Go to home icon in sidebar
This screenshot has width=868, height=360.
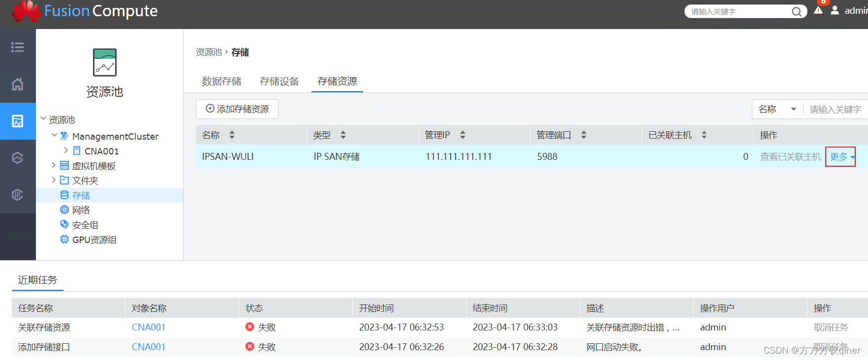[18, 84]
